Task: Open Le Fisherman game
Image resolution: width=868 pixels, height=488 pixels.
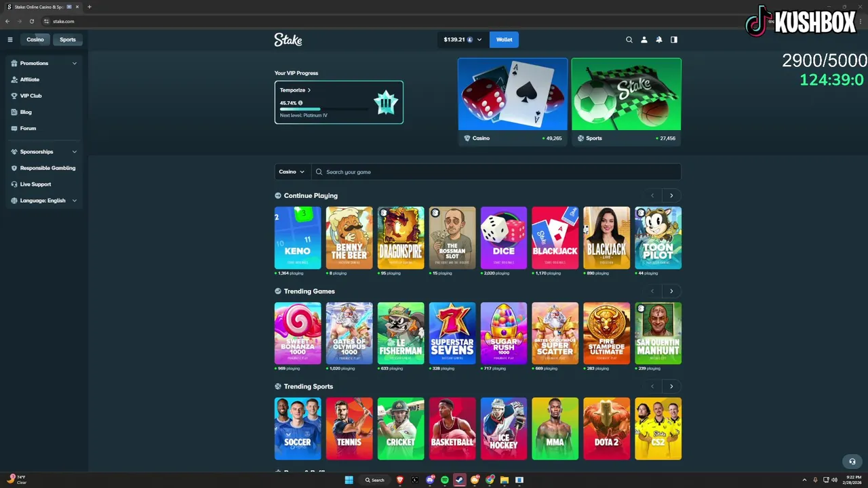Action: tap(401, 333)
